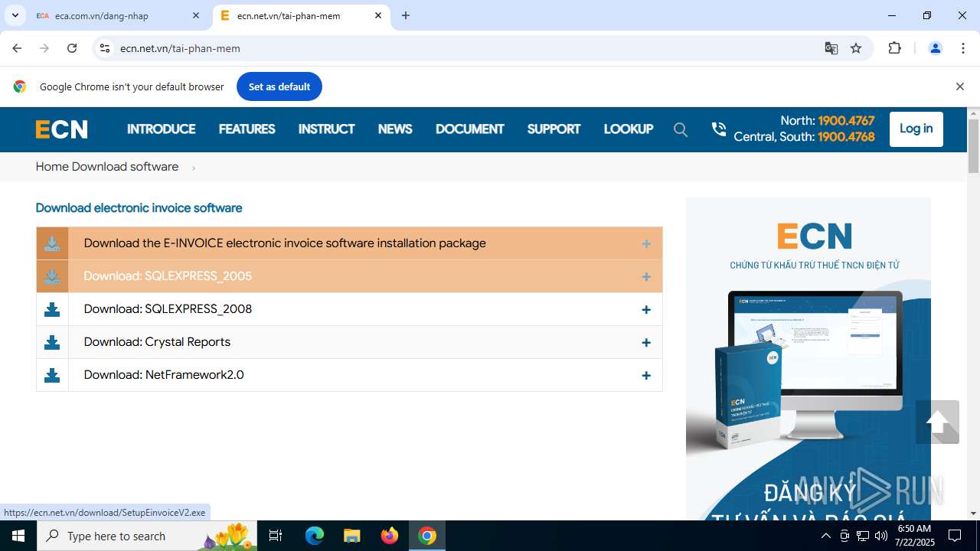Click download icon beside SQLEXPRESS_2008
This screenshot has height=551, width=980.
52,309
